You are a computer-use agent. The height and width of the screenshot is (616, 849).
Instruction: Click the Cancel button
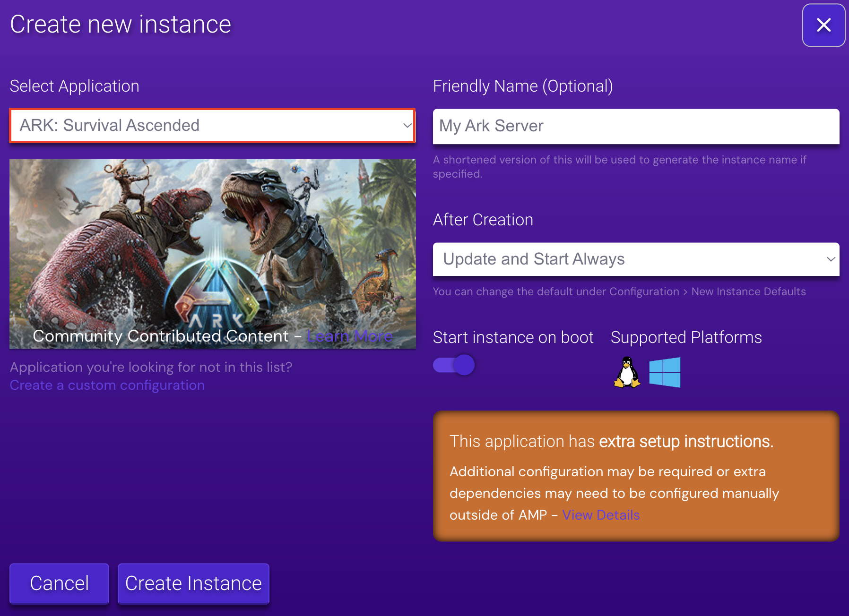[59, 583]
